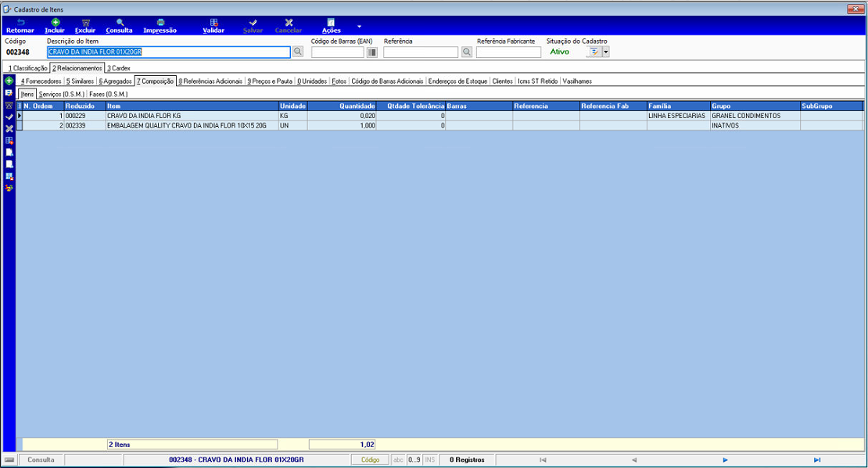Click the green Incluir plus icon
The width and height of the screenshot is (868, 468).
click(56, 23)
